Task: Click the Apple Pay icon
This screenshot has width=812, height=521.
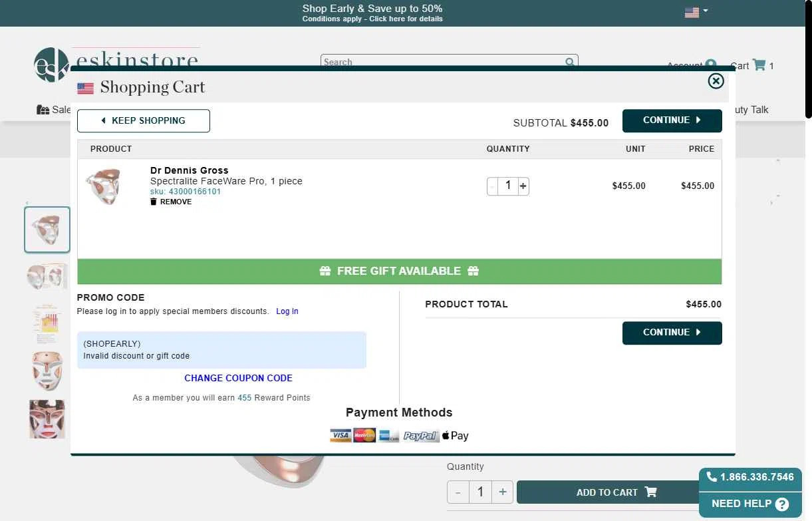Action: point(456,436)
